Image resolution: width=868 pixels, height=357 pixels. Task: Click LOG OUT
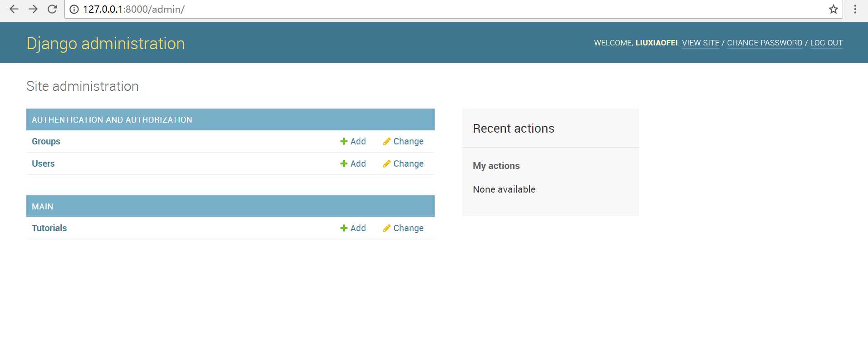pos(826,43)
